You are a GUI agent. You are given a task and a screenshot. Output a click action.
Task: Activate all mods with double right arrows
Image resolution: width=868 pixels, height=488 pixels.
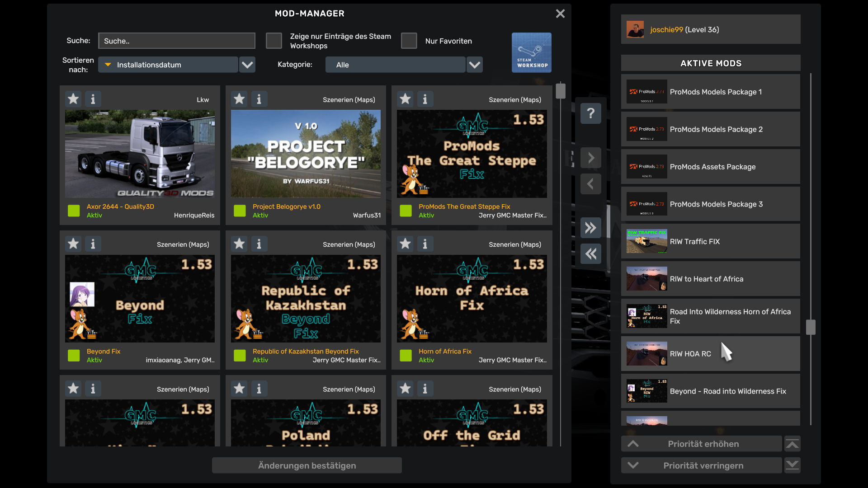[x=591, y=228]
